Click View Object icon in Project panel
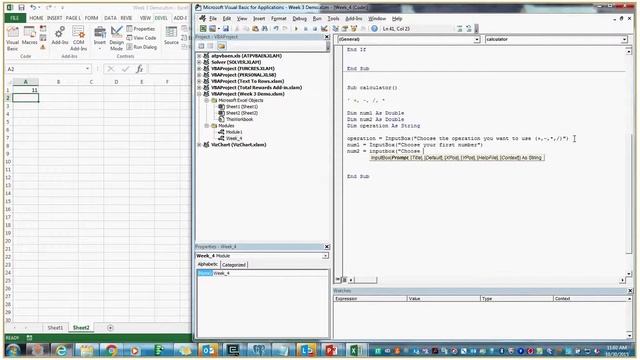 click(211, 46)
